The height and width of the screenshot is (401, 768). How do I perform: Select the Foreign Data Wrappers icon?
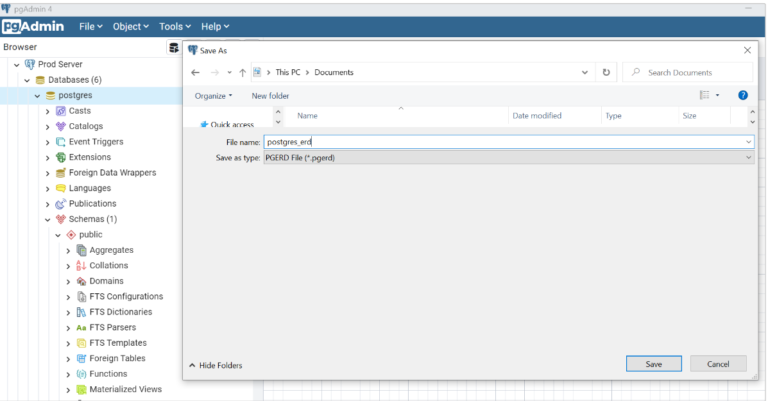pyautogui.click(x=61, y=173)
